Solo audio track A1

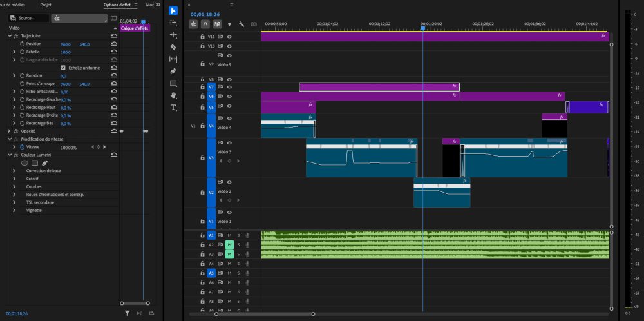coord(238,235)
